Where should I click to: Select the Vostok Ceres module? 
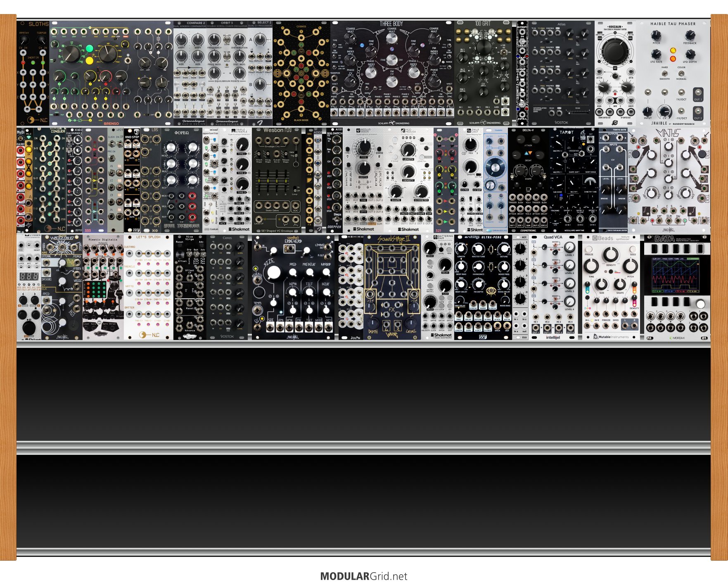[x=227, y=287]
